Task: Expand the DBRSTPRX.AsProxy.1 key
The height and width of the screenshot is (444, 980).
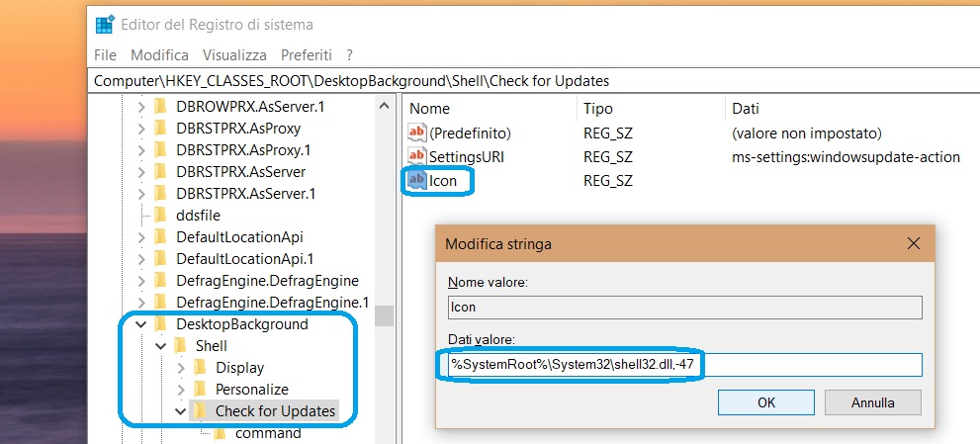Action: [x=141, y=150]
